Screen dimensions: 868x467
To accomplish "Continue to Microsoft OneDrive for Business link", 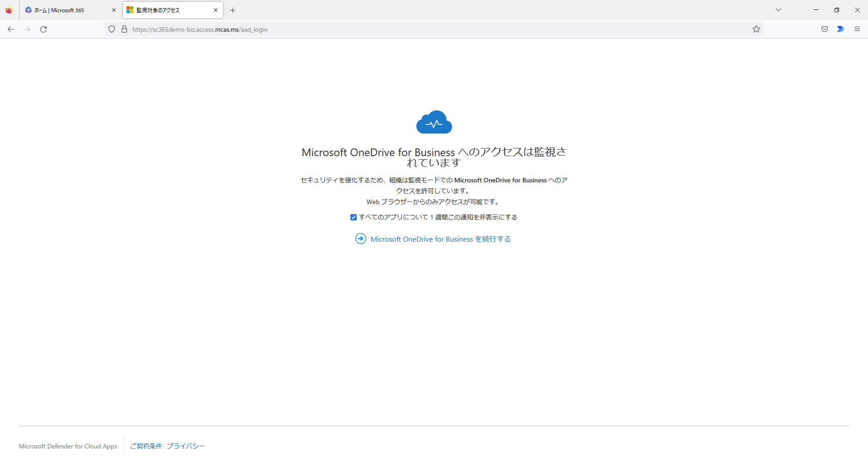I will click(441, 239).
